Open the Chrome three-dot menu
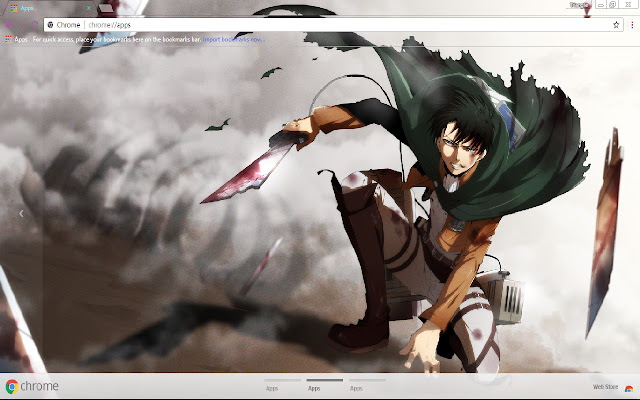Image resolution: width=640 pixels, height=400 pixels. coord(632,25)
